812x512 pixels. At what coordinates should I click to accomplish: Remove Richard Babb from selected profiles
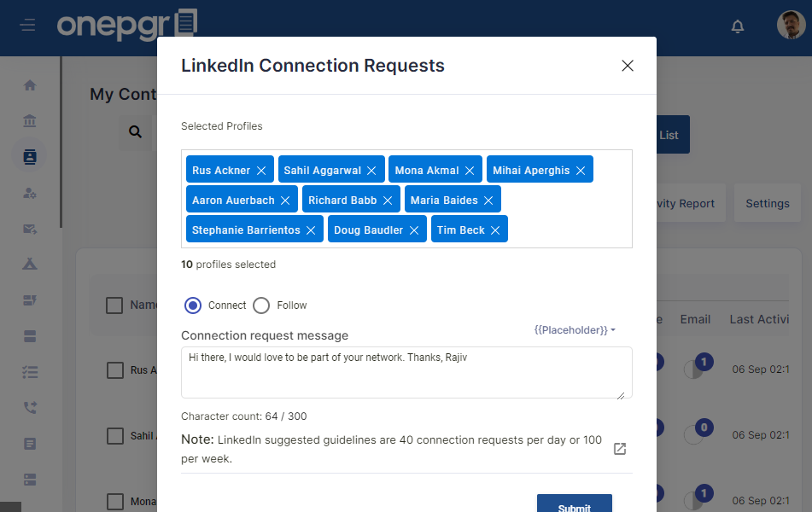pos(388,201)
